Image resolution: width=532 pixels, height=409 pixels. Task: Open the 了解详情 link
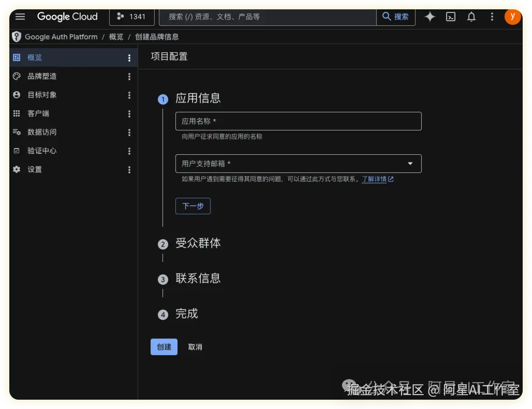(x=374, y=179)
